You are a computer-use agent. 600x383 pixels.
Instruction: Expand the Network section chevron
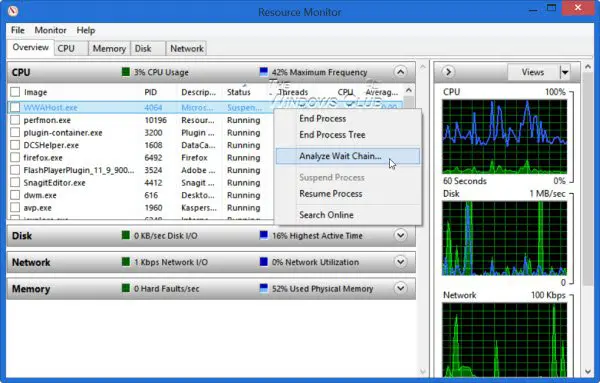(401, 262)
